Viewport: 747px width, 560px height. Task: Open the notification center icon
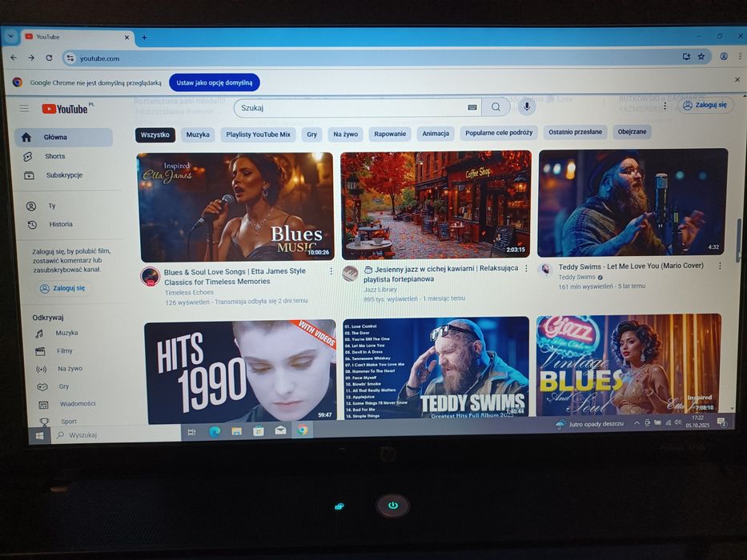coord(722,422)
